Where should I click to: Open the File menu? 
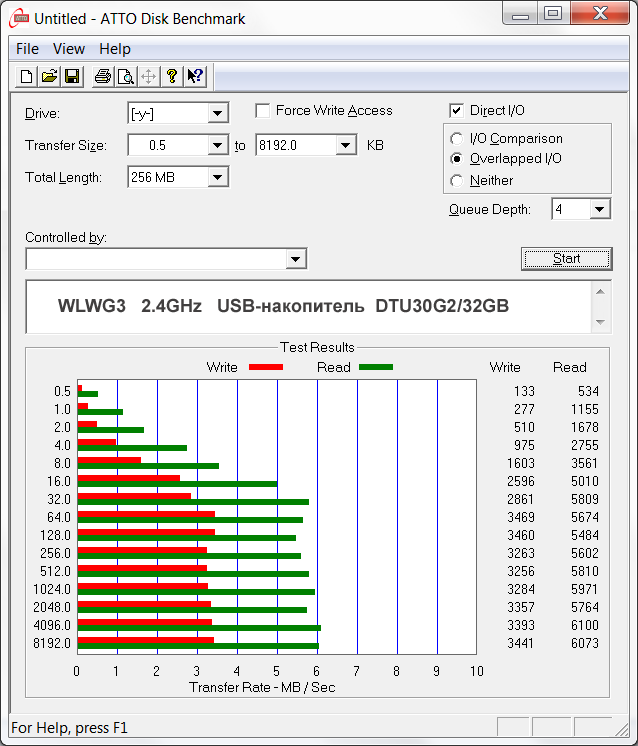[x=27, y=48]
